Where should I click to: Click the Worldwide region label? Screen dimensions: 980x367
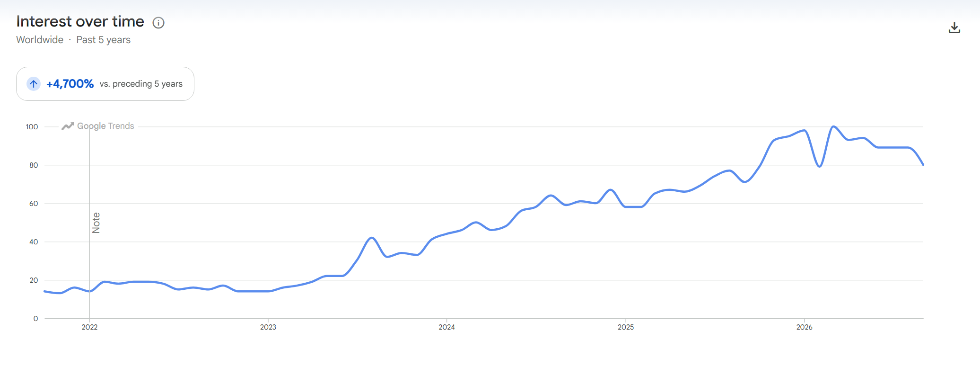click(40, 40)
